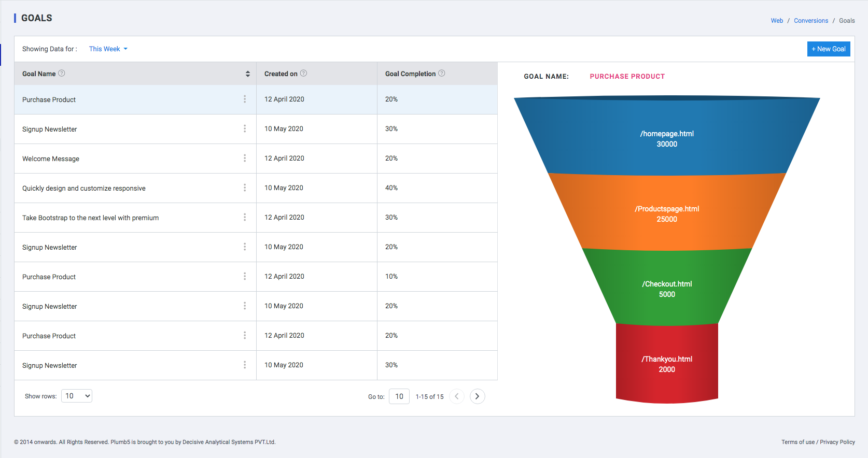This screenshot has width=868, height=458.
Task: Click Quickly design and customize responsive goal
Action: [x=84, y=188]
